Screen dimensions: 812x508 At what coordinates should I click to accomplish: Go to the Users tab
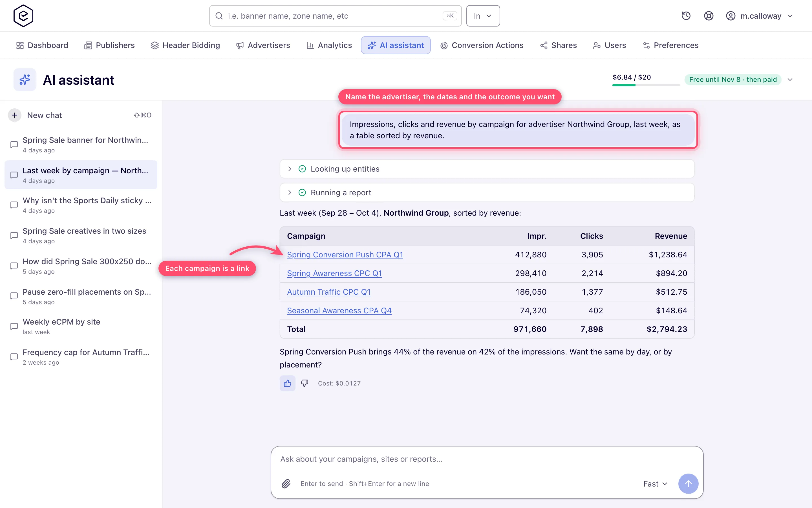[x=609, y=45]
